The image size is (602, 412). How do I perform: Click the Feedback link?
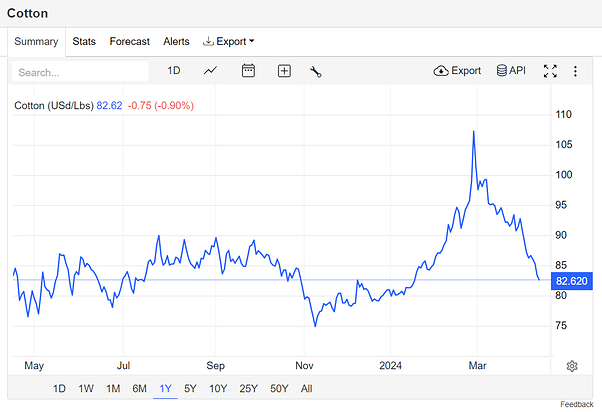click(576, 404)
